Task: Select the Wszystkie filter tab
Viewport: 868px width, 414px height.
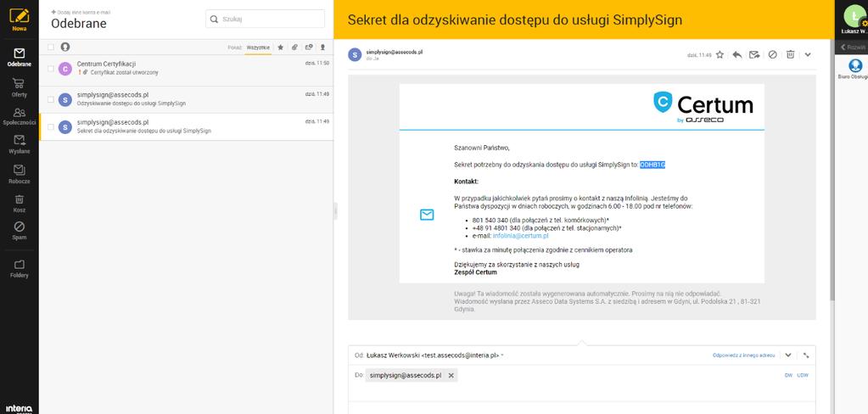Action: pyautogui.click(x=258, y=48)
